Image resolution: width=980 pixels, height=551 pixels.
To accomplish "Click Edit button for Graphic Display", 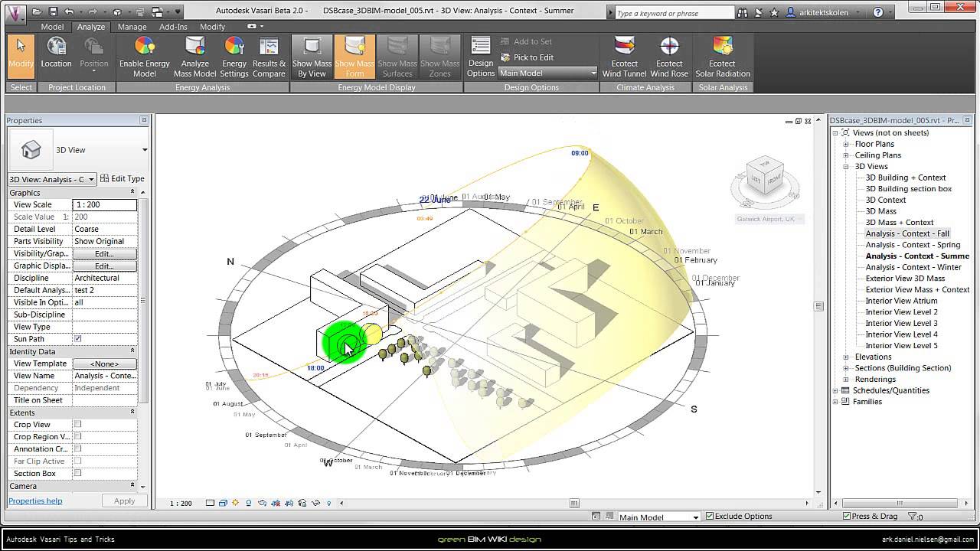I will coord(104,266).
